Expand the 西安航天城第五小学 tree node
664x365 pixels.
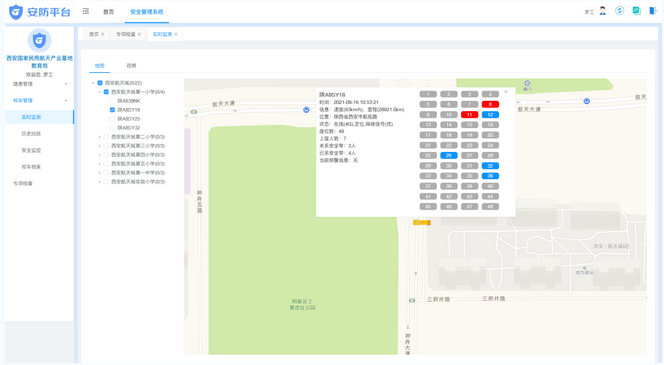pyautogui.click(x=100, y=164)
